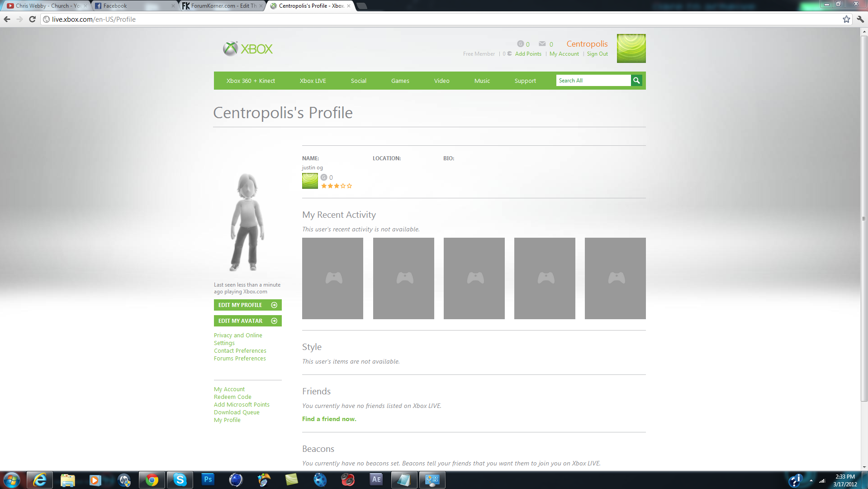
Task: Reload the page with refresh icon
Action: 32,19
